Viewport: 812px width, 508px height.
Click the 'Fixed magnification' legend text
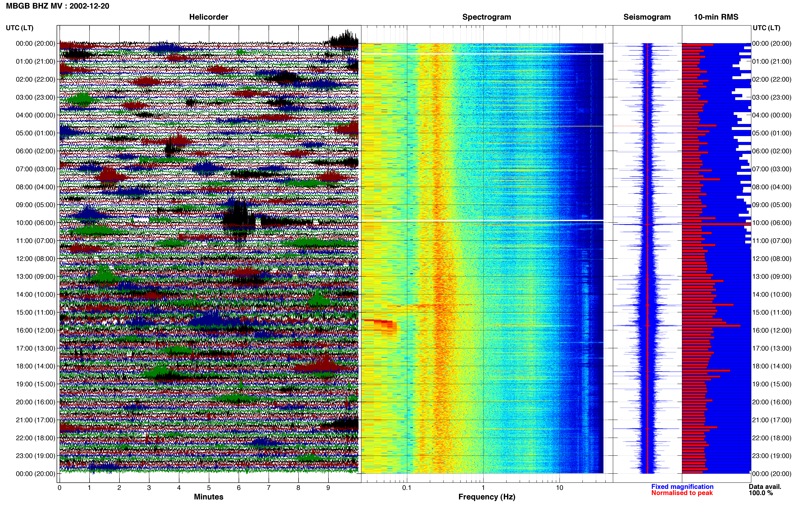click(682, 486)
